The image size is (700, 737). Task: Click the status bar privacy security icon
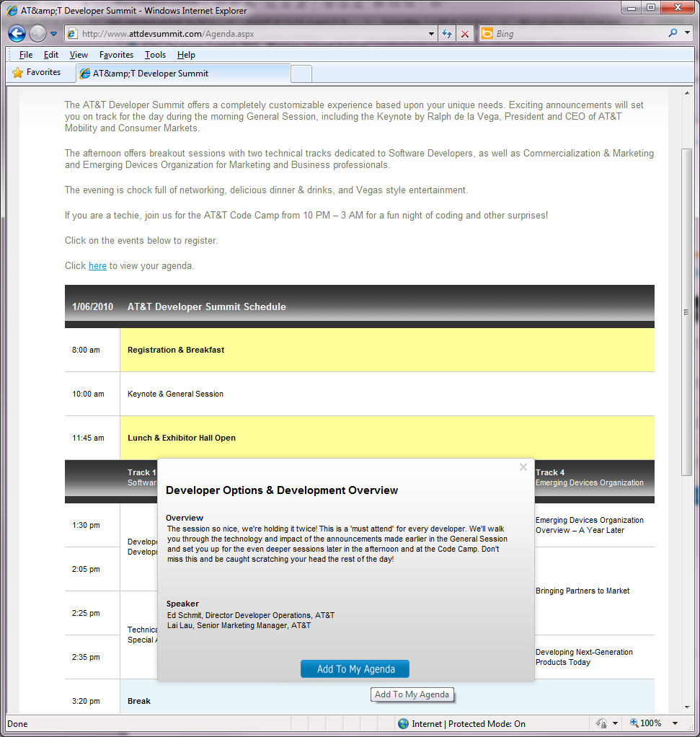pyautogui.click(x=601, y=723)
